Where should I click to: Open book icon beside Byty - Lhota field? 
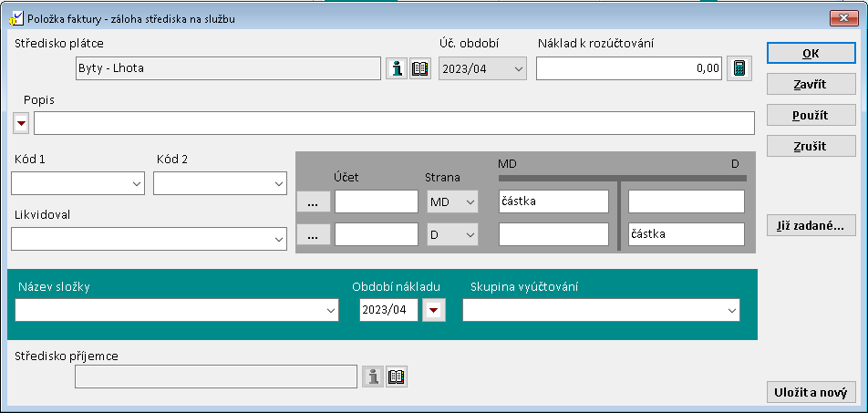coord(419,68)
